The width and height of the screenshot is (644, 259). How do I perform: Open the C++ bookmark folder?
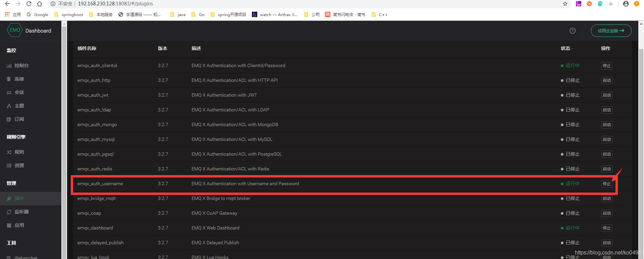click(379, 14)
